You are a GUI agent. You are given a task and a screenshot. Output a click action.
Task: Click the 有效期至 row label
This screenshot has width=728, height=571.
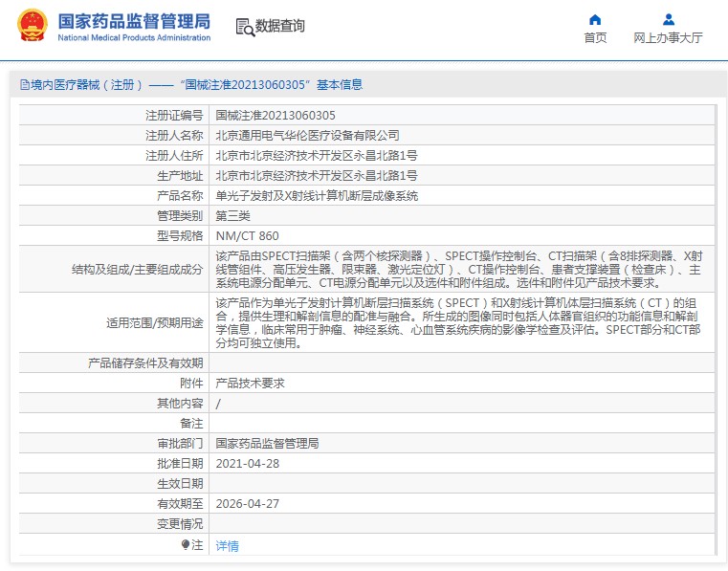tap(180, 504)
